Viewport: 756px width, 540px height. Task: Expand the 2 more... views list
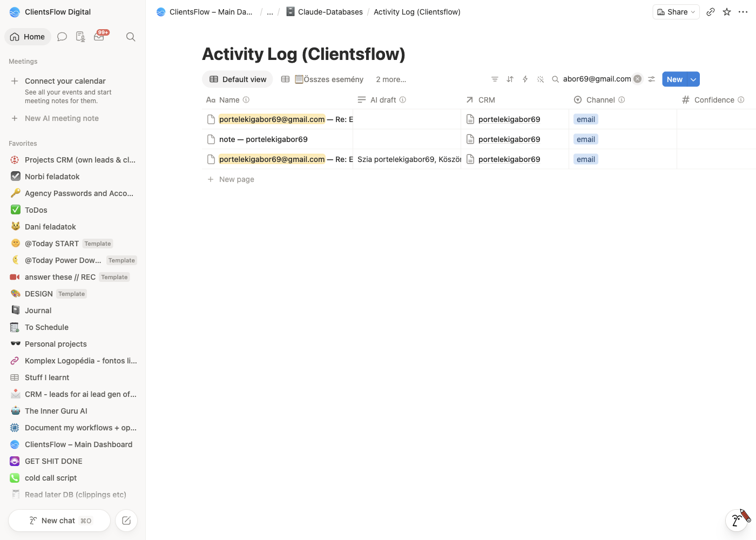pyautogui.click(x=391, y=79)
